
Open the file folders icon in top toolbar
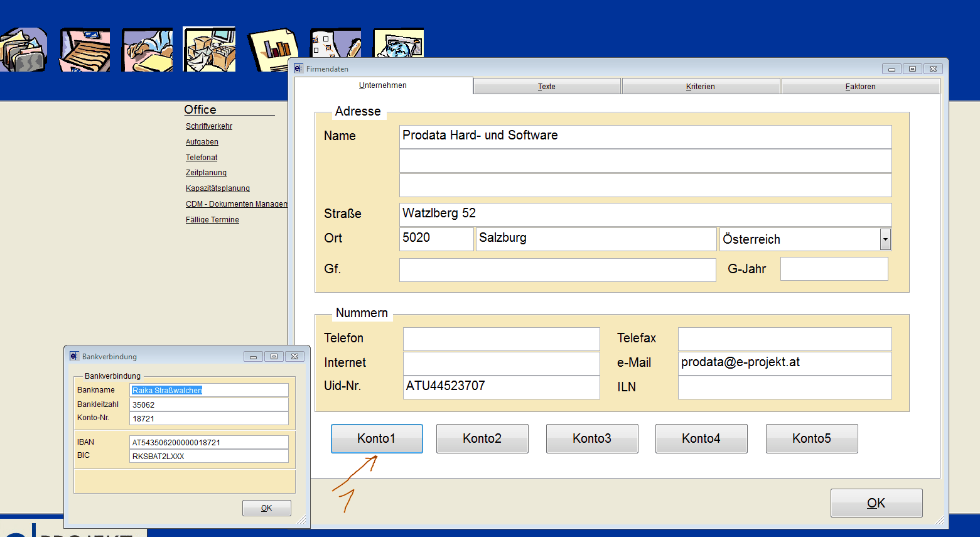[24, 50]
